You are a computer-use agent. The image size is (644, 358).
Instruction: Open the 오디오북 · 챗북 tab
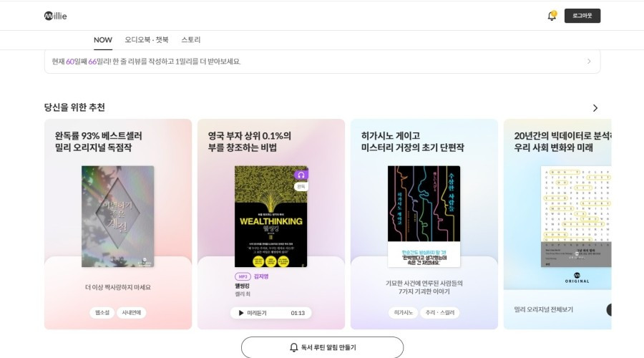point(147,40)
